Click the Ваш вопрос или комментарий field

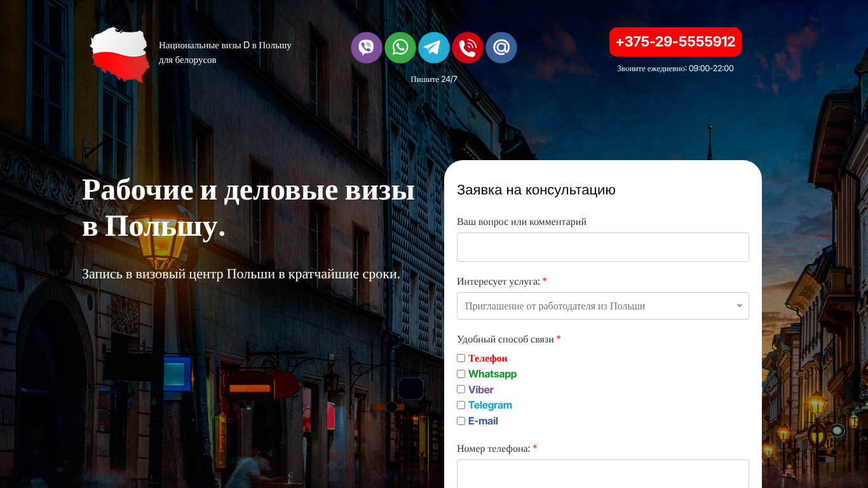click(603, 247)
